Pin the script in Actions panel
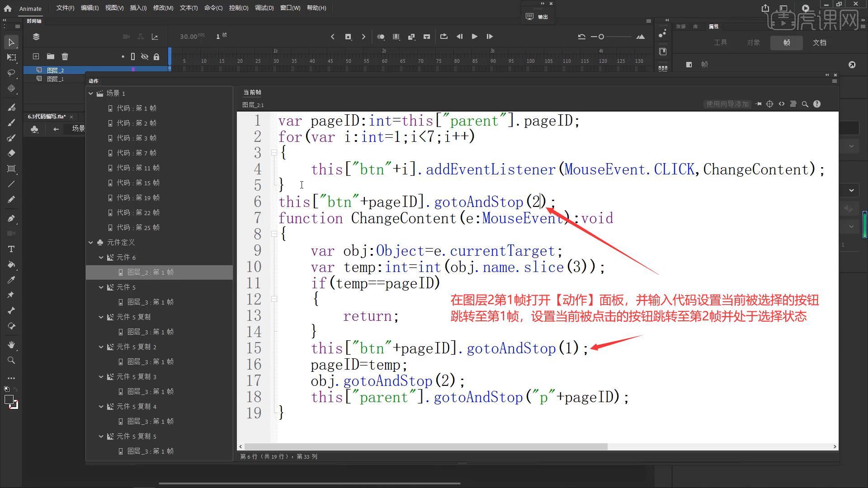This screenshot has height=488, width=868. coord(758,104)
